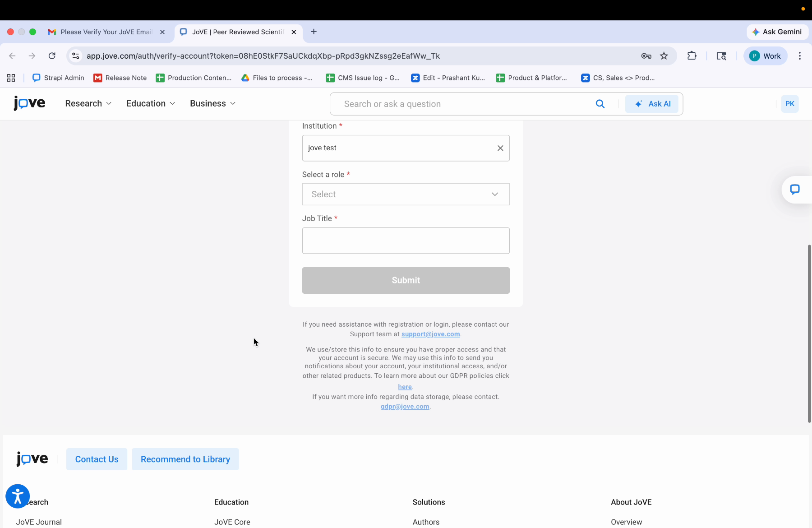Click the Submit button

click(405, 280)
